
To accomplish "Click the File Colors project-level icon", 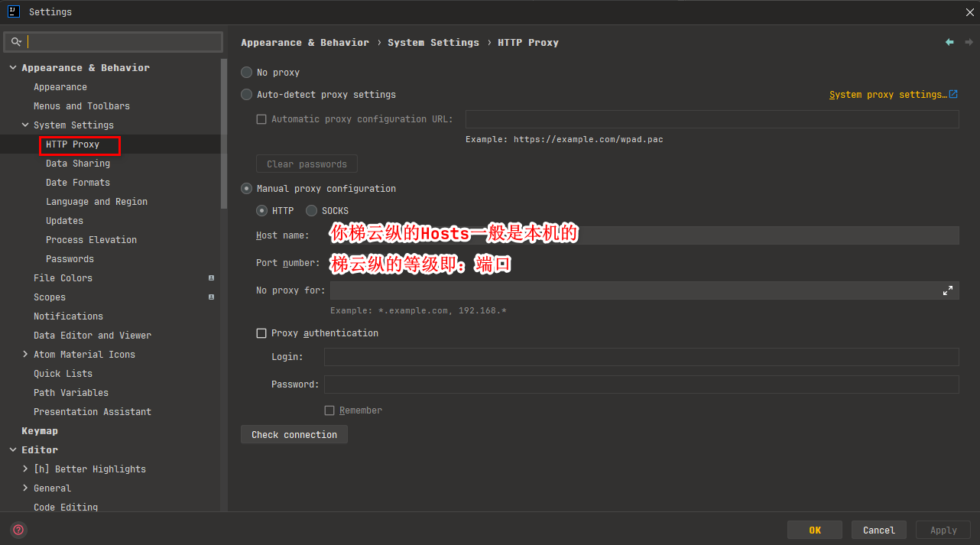I will (x=211, y=278).
